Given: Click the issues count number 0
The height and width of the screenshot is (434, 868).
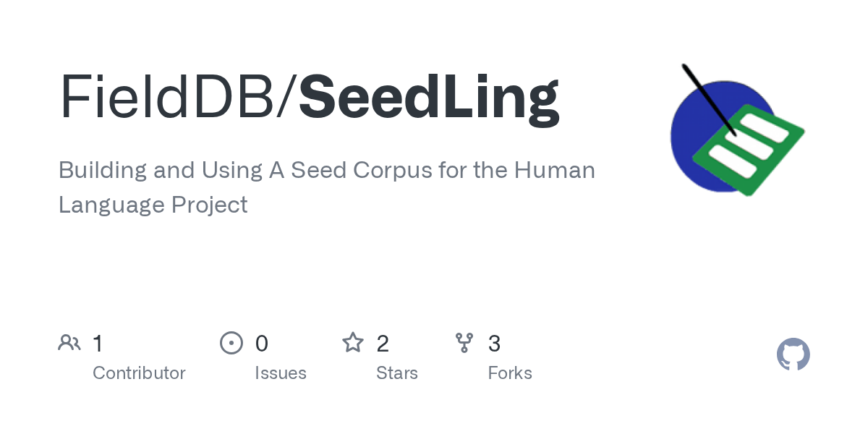Looking at the screenshot, I should 262,344.
